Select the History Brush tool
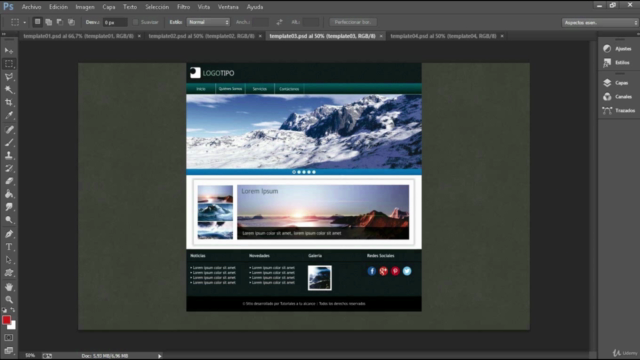 (x=9, y=169)
